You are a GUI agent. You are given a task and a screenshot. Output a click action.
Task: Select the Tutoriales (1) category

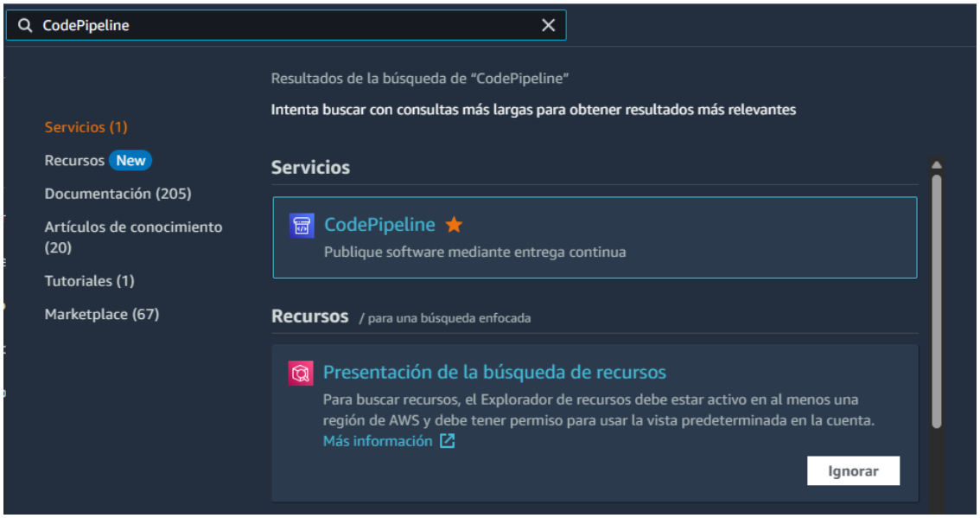click(89, 281)
